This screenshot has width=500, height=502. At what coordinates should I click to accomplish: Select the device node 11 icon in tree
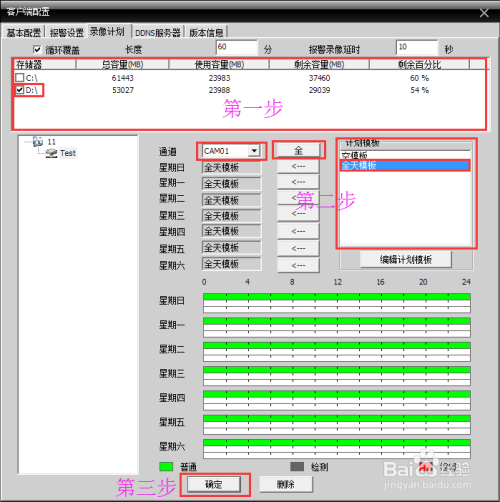click(38, 142)
